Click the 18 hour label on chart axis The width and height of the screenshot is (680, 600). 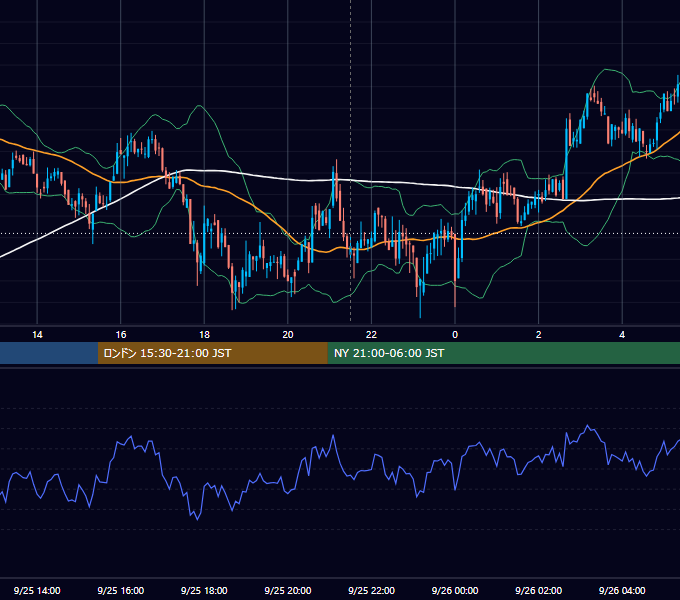(204, 335)
